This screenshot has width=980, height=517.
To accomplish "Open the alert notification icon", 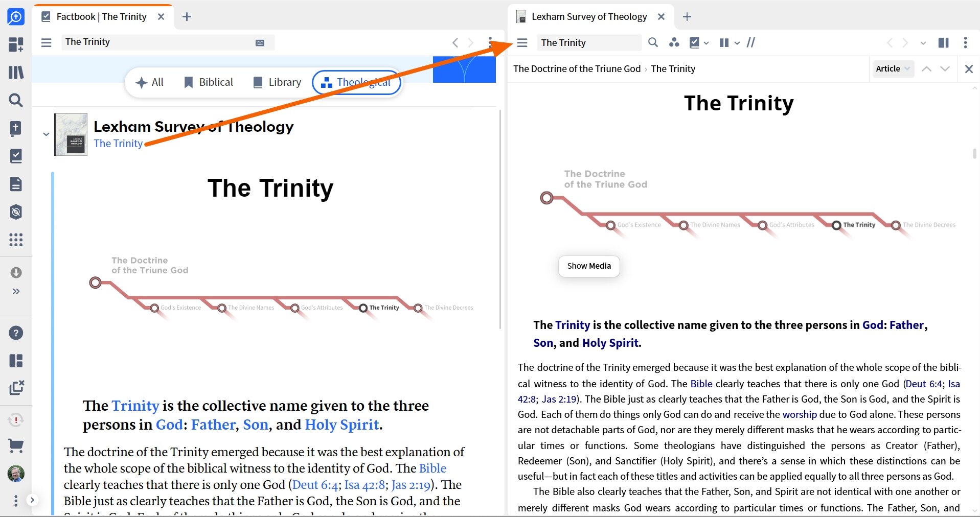I will coord(16,420).
